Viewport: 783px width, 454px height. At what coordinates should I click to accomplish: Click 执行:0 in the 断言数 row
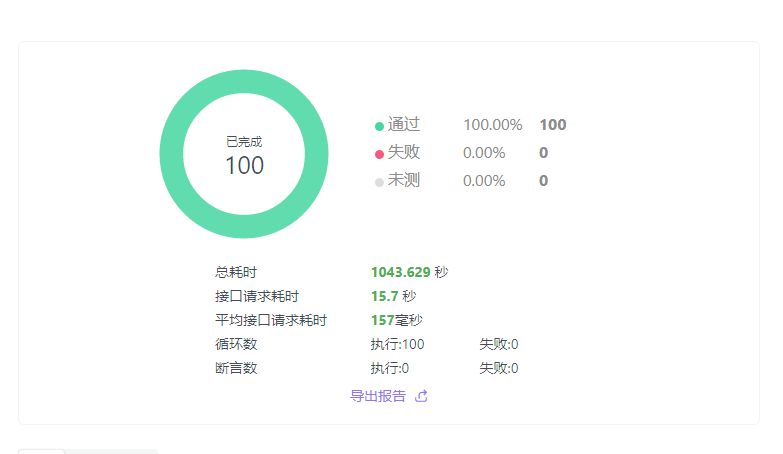pyautogui.click(x=390, y=368)
